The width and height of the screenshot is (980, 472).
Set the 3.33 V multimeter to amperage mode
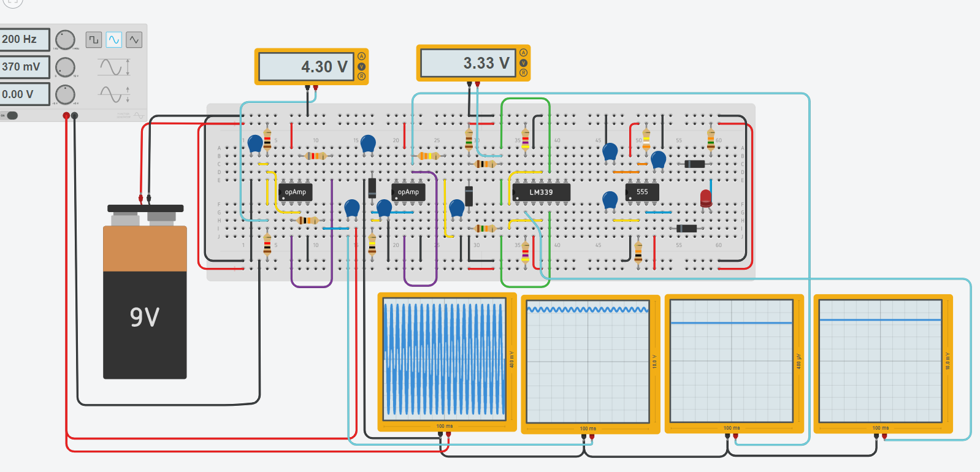pyautogui.click(x=523, y=53)
